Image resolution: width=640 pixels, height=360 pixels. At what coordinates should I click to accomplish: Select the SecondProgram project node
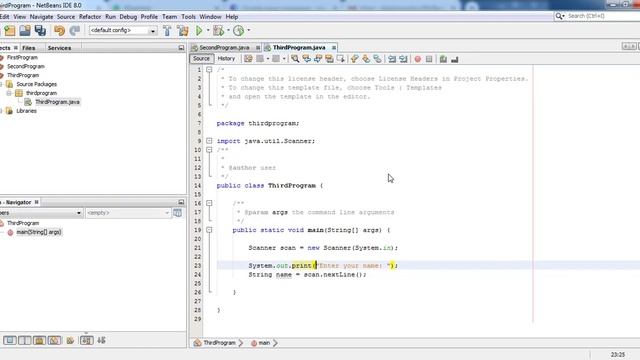tap(25, 67)
